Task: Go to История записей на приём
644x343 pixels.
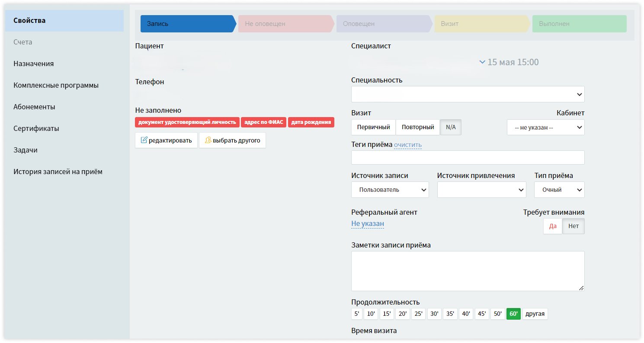Action: tap(58, 171)
